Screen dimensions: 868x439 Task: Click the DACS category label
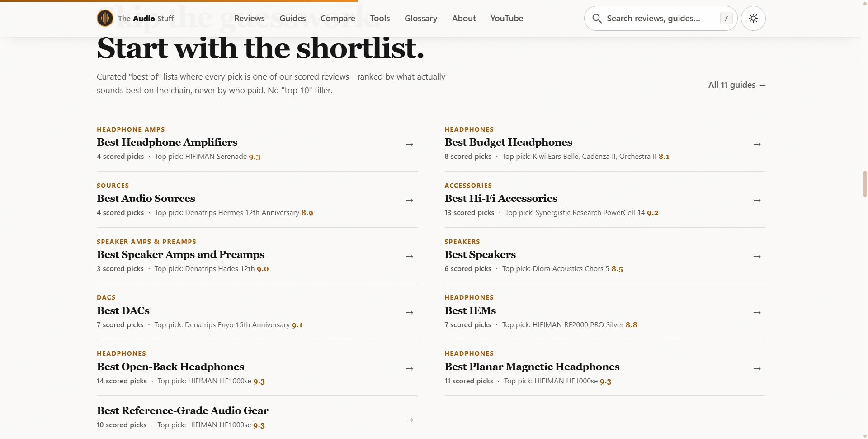106,297
